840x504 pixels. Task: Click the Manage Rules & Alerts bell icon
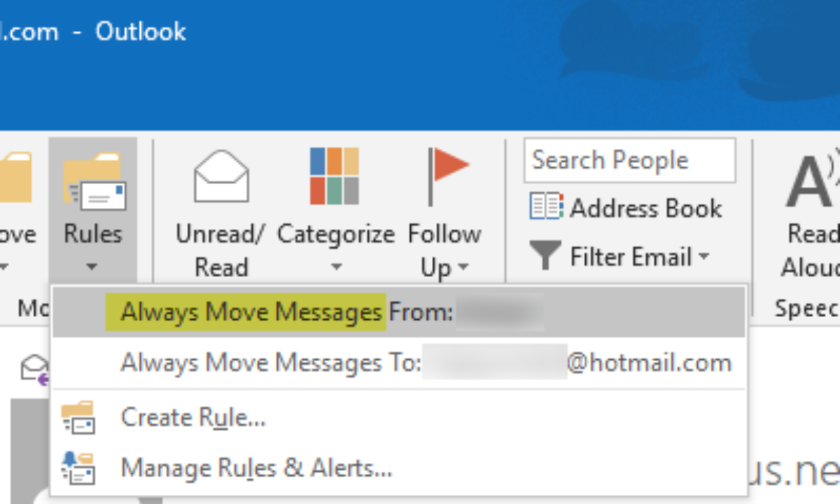click(78, 467)
